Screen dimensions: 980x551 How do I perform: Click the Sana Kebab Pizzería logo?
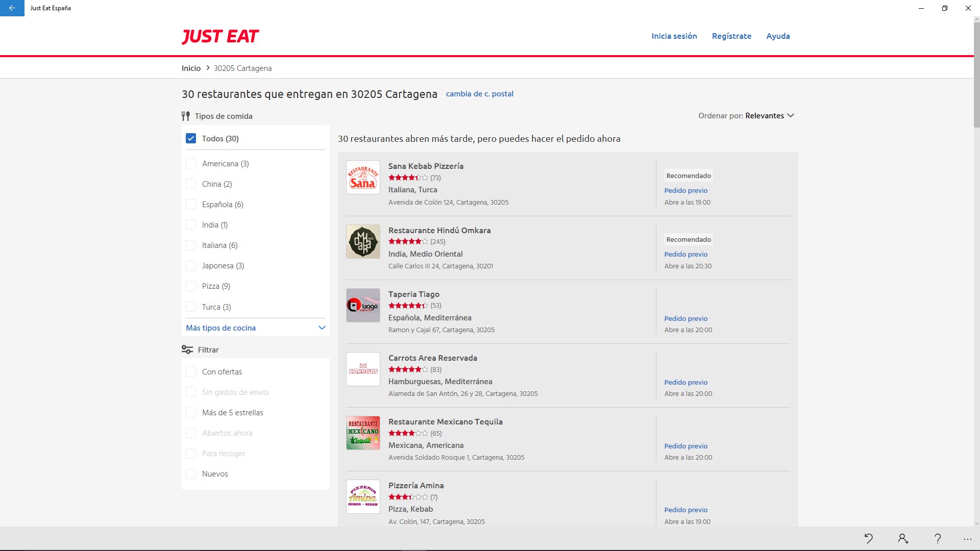tap(363, 177)
